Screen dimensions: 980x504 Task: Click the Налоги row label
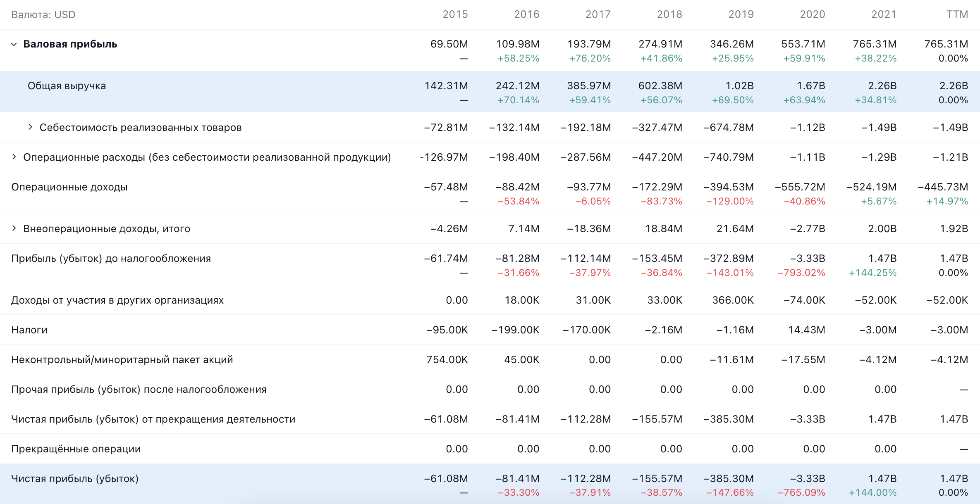pos(29,330)
